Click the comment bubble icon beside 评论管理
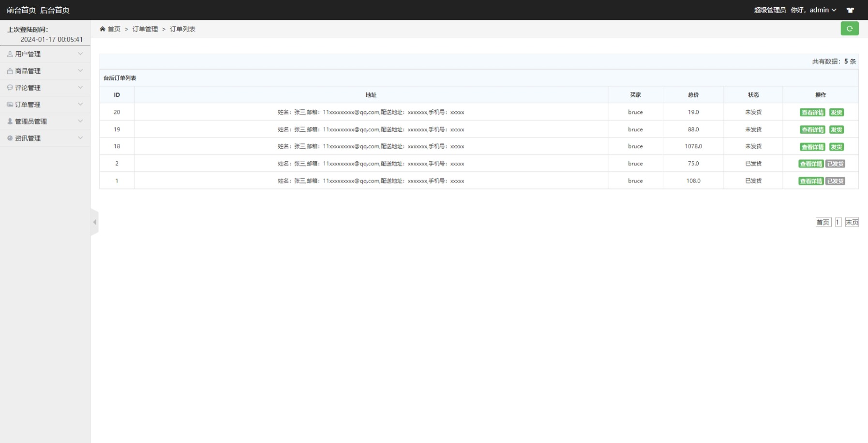Viewport: 868px width, 443px height. tap(10, 88)
